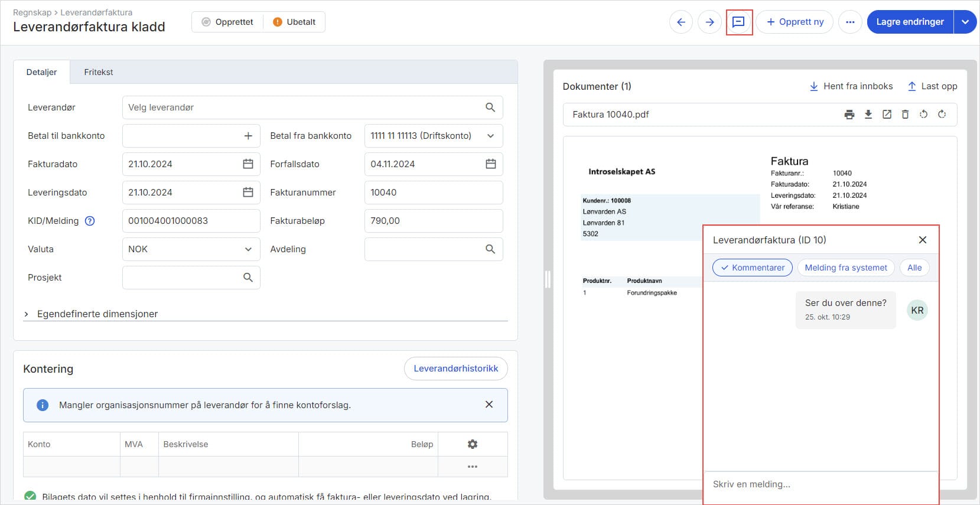Switch to the Fritekst tab
Viewport: 980px width, 505px height.
coord(98,72)
